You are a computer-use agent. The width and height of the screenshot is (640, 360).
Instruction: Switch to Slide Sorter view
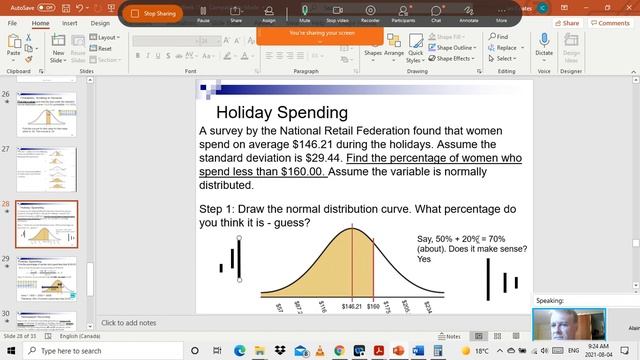click(497, 336)
